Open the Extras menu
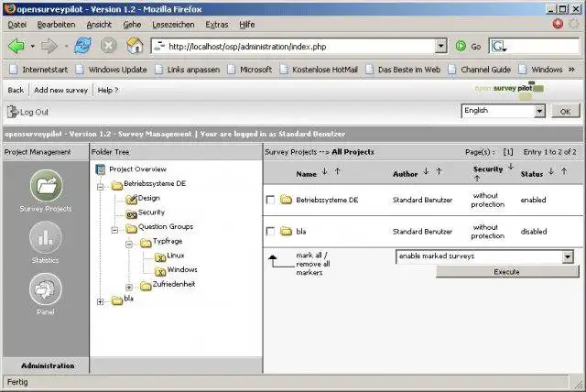Image resolution: width=586 pixels, height=392 pixels. pos(217,25)
